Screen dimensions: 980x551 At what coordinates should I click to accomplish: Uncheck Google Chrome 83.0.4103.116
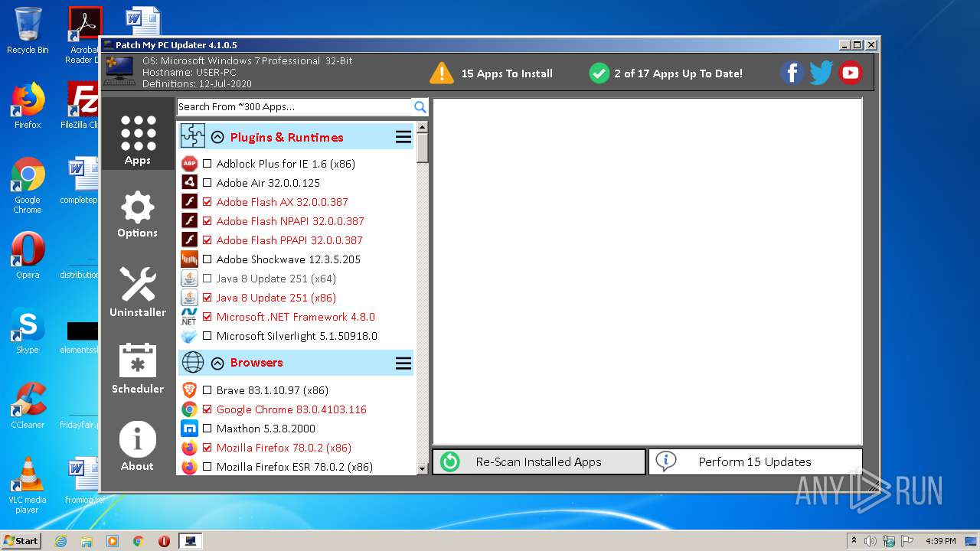[x=207, y=409]
